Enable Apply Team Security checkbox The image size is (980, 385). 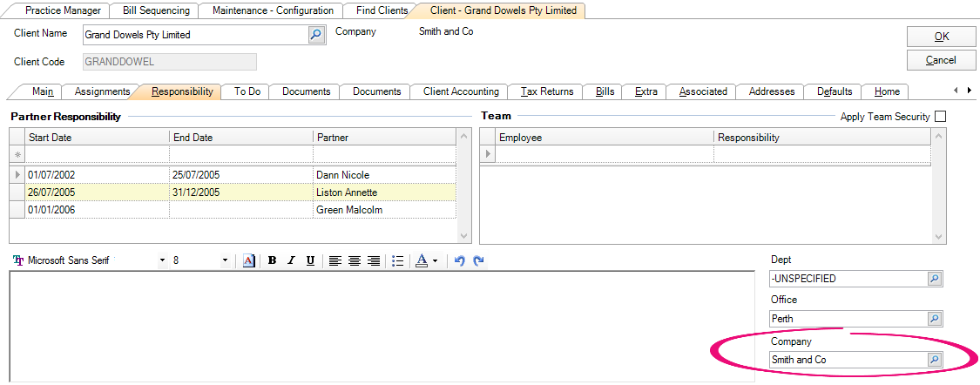(940, 116)
